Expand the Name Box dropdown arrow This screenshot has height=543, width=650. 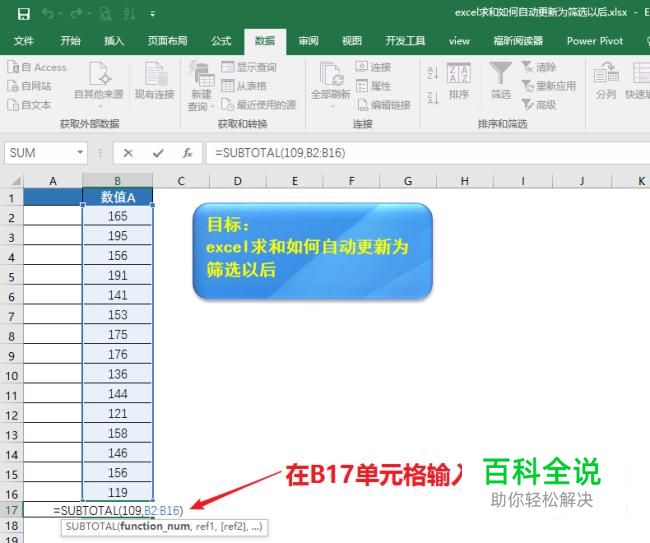[x=80, y=153]
